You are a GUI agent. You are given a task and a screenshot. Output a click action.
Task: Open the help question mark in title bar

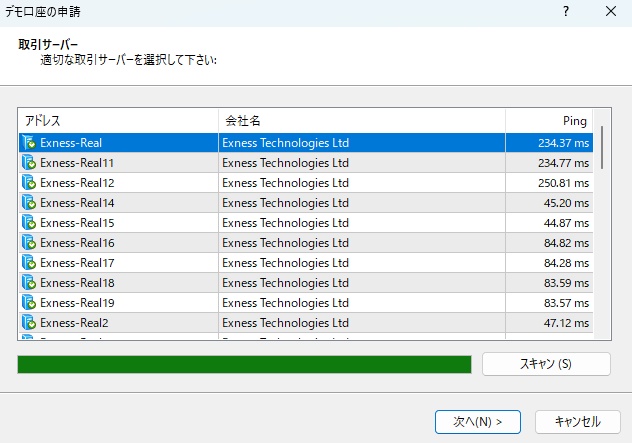point(566,11)
